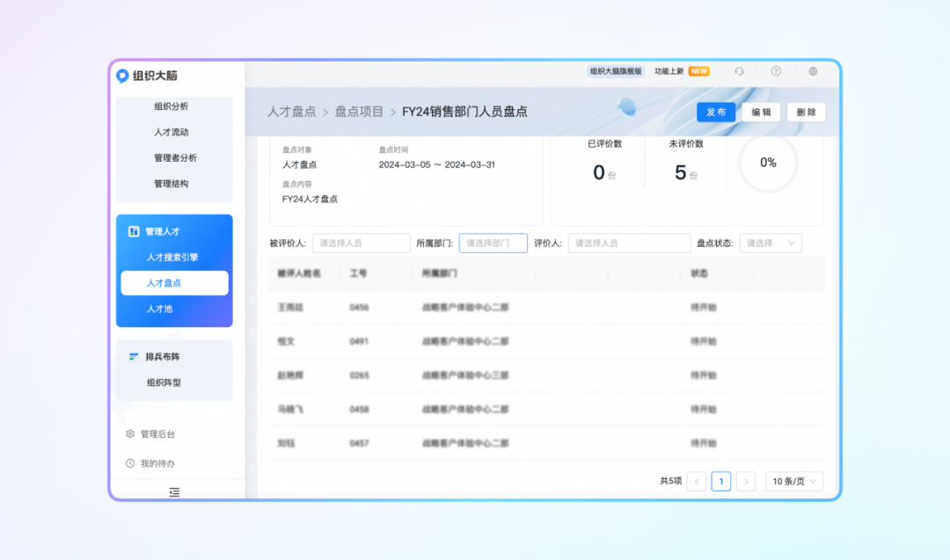The image size is (950, 560).
Task: Open the 盘点状态 dropdown
Action: point(770,244)
